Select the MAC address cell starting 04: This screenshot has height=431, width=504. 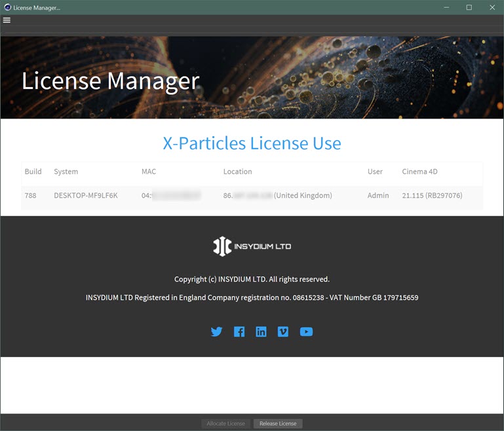(171, 195)
